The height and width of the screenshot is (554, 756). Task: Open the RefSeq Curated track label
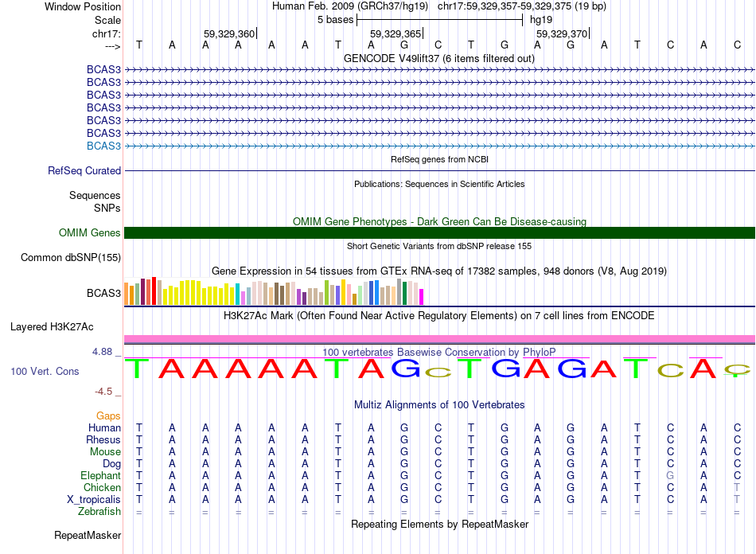tap(84, 170)
